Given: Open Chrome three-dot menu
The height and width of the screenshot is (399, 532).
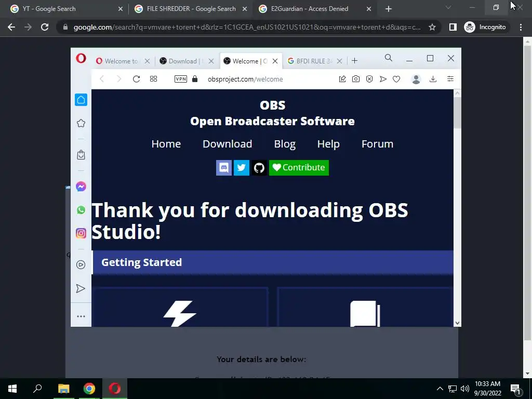Looking at the screenshot, I should 521,27.
